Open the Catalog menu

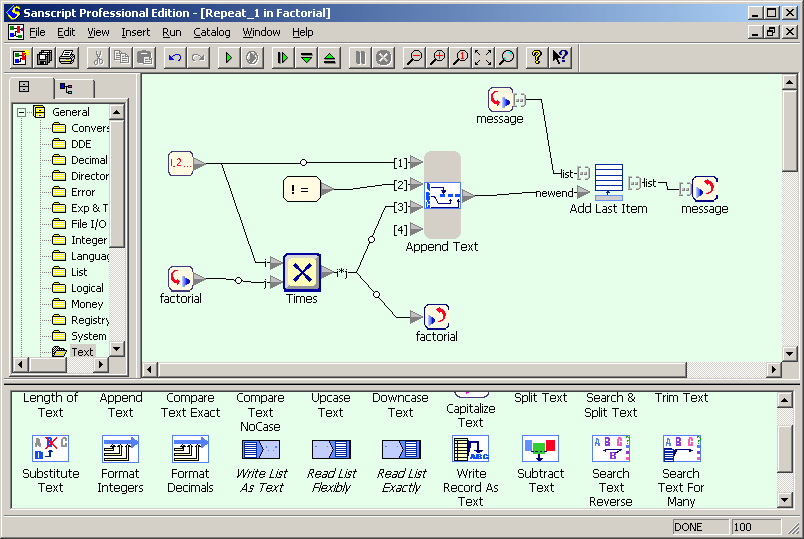coord(212,32)
